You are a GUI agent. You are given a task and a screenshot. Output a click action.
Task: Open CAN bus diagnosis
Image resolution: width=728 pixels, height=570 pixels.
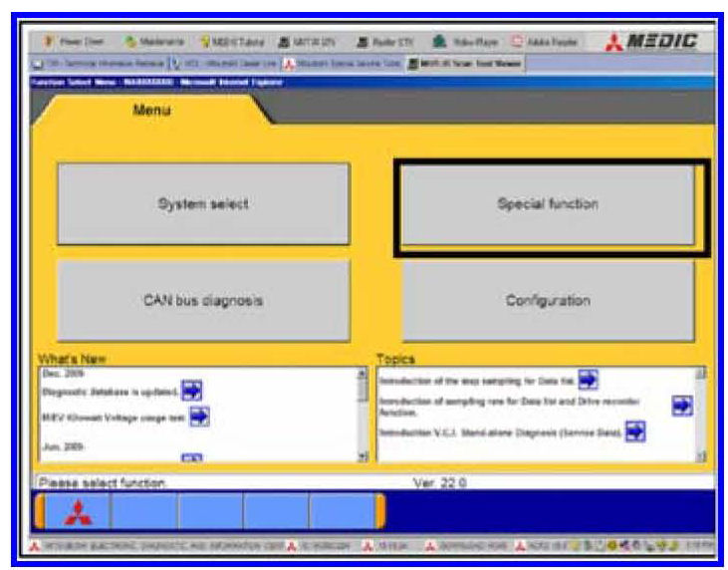pos(203,300)
